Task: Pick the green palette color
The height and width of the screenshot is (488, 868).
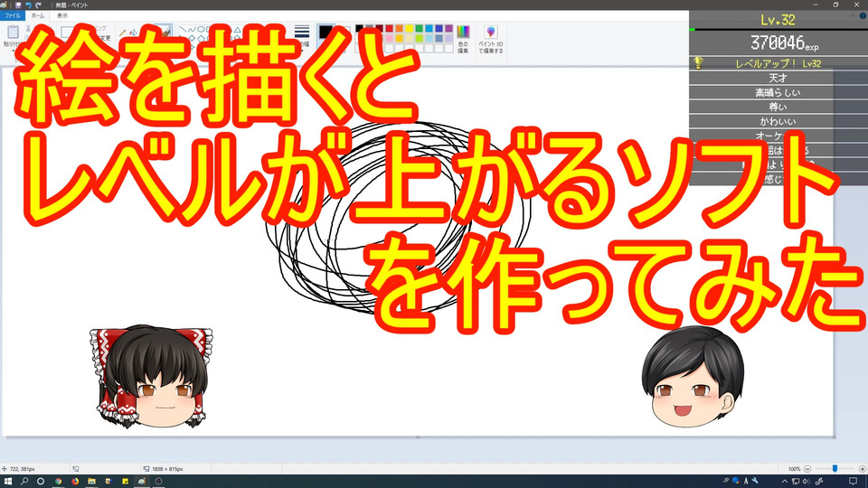Action: [419, 29]
